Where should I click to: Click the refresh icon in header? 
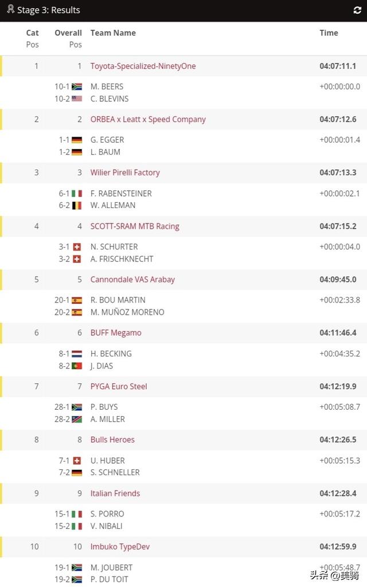357,10
